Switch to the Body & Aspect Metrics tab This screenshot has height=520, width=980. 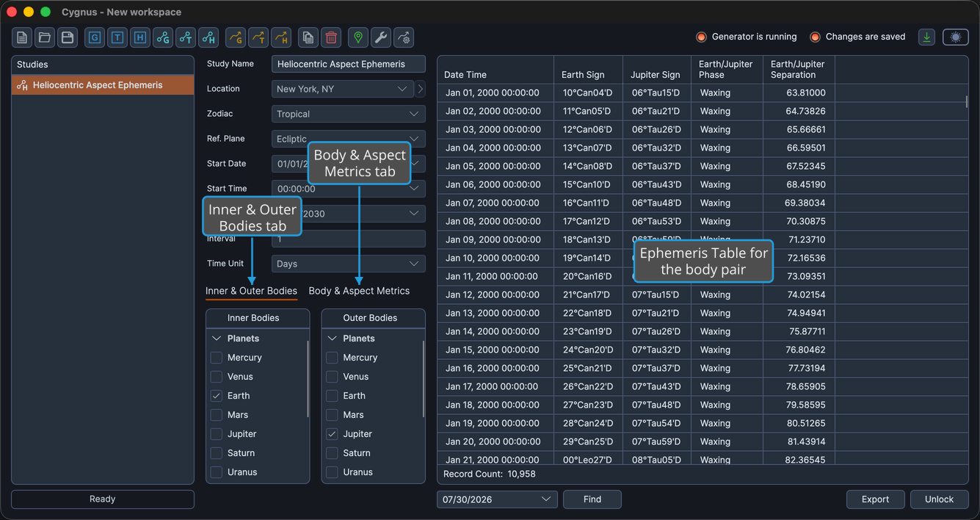tap(359, 291)
